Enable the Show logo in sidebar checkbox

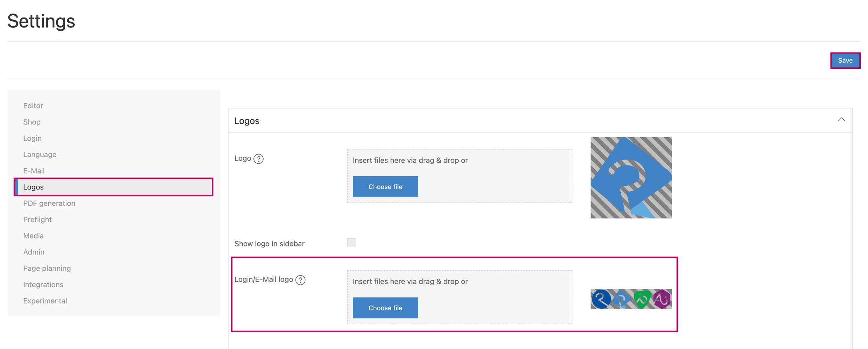pyautogui.click(x=351, y=242)
